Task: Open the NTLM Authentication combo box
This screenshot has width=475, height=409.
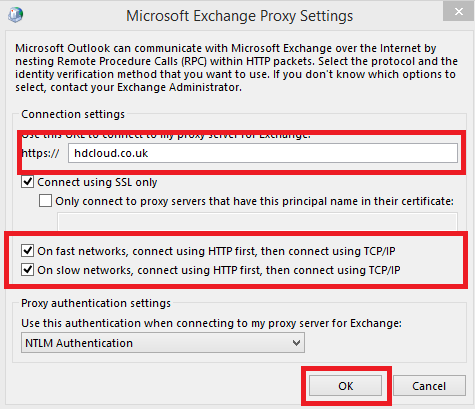Action: (163, 343)
